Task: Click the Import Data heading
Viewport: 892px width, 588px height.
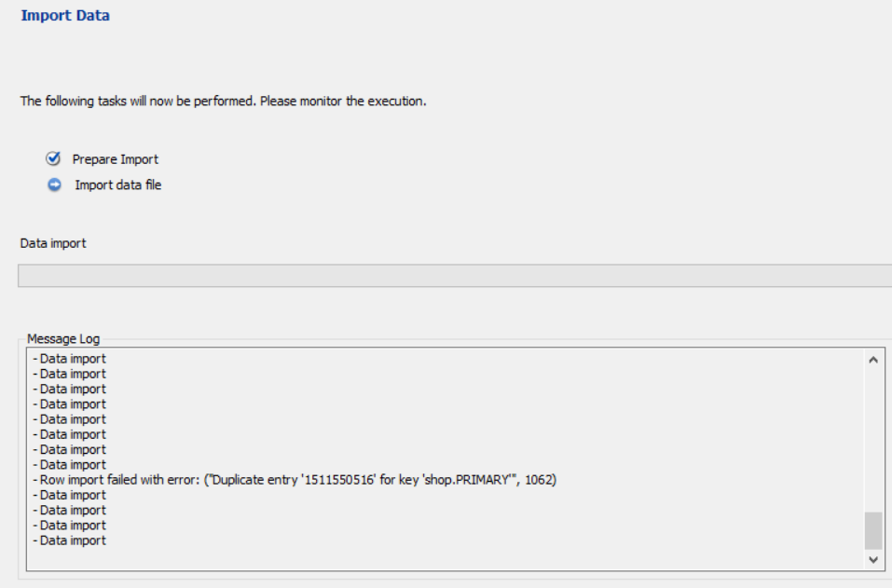Action: [x=65, y=16]
